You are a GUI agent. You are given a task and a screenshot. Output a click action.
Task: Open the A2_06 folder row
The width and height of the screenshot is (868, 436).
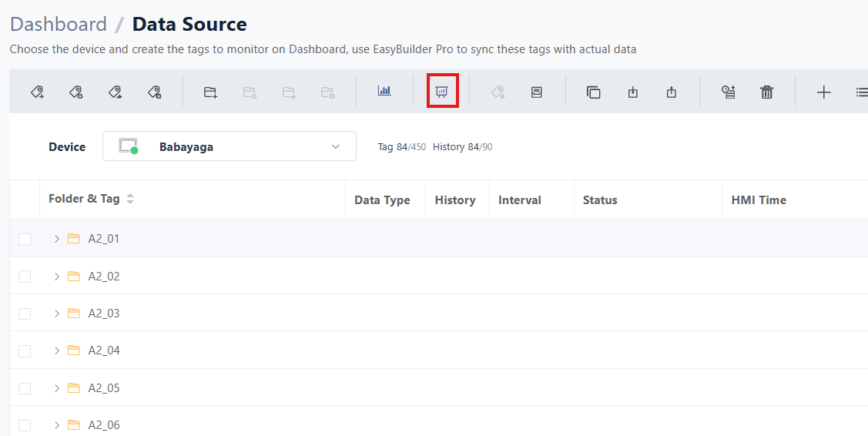coord(104,425)
